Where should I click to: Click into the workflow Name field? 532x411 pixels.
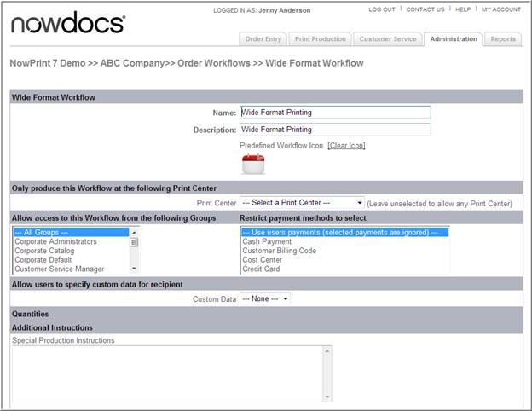(335, 112)
